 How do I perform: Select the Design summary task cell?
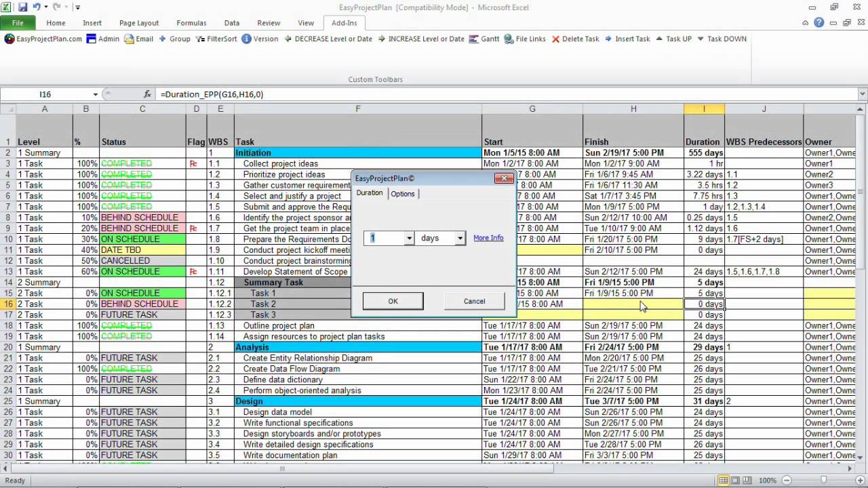[x=358, y=401]
